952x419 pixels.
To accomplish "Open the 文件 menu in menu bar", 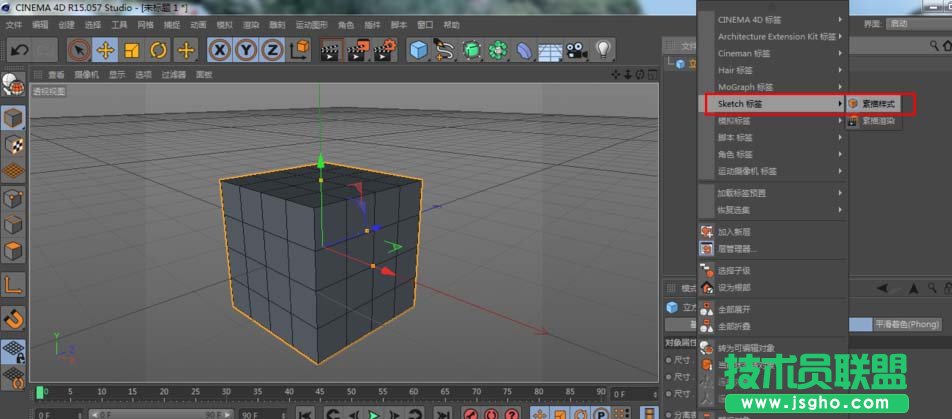I will tap(14, 24).
